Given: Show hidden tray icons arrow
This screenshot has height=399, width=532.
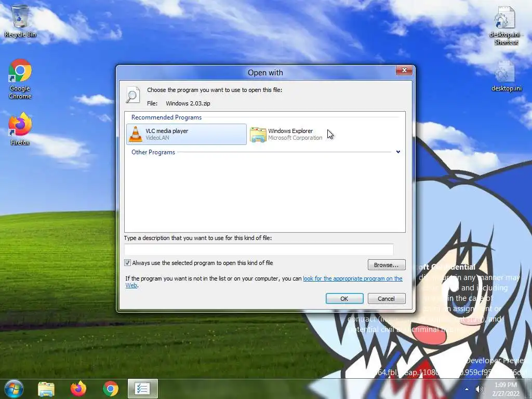Looking at the screenshot, I should point(467,389).
